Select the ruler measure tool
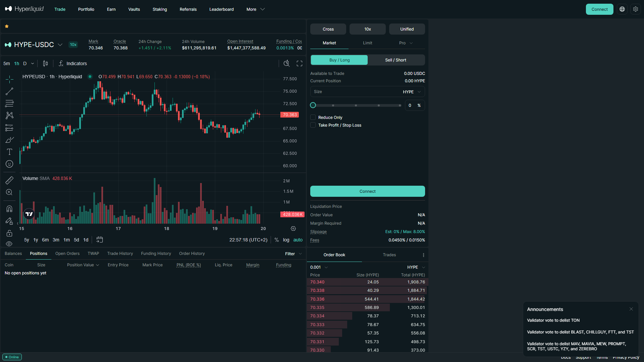Image resolution: width=644 pixels, height=362 pixels. [9, 180]
